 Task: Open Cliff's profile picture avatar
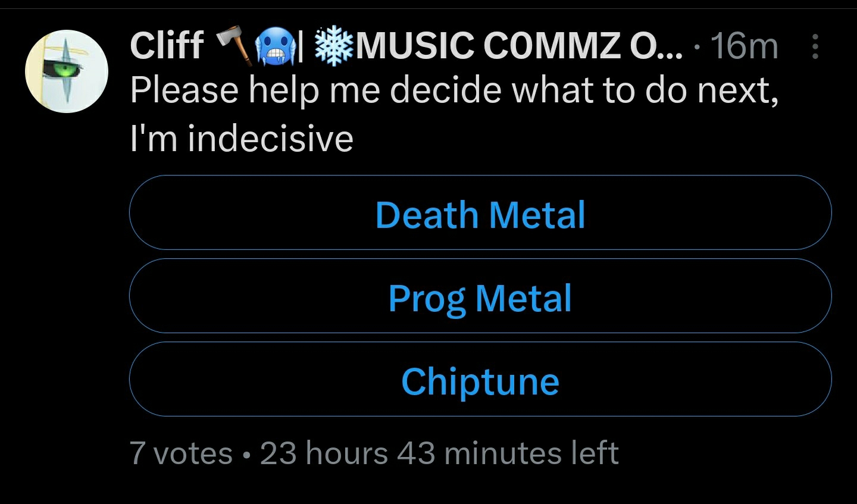point(67,71)
